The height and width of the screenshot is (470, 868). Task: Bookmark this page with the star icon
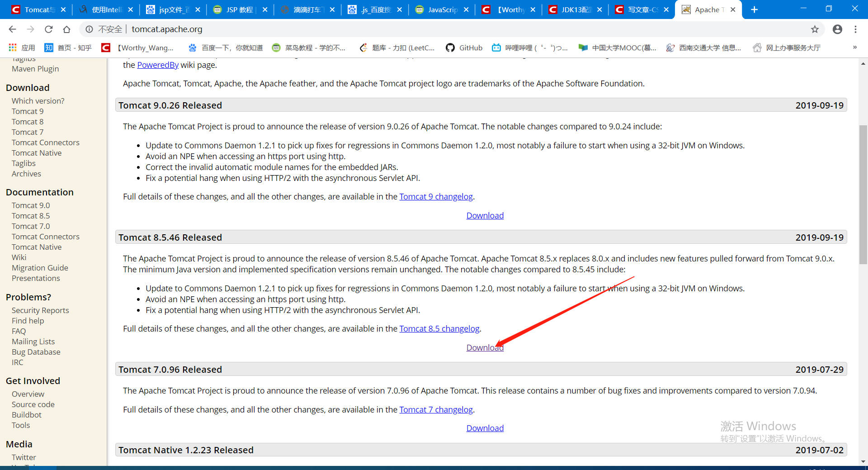tap(815, 29)
